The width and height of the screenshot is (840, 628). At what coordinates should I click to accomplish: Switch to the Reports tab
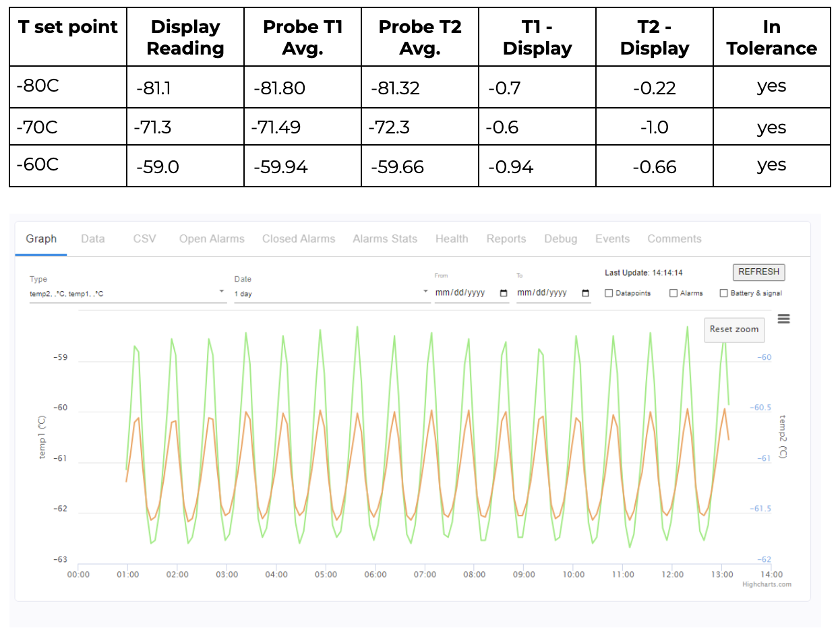click(506, 239)
